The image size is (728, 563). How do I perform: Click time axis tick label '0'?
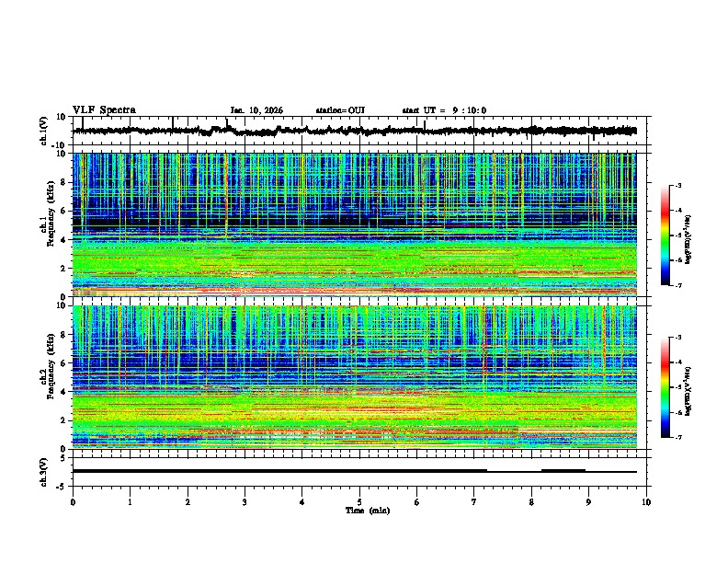point(73,502)
